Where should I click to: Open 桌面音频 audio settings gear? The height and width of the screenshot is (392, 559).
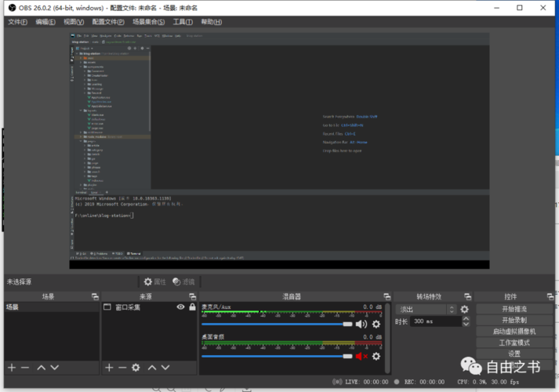(376, 356)
